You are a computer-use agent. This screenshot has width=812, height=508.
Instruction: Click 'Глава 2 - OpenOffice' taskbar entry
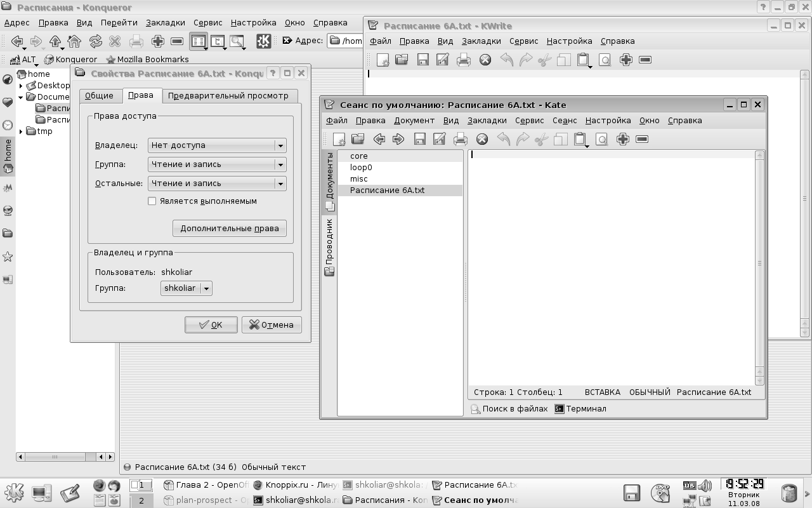206,485
